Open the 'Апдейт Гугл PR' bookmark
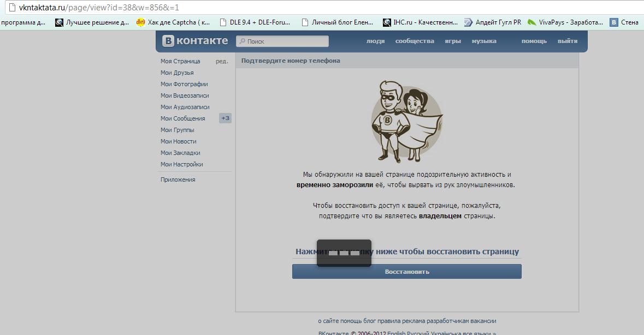The image size is (644, 335). (493, 22)
